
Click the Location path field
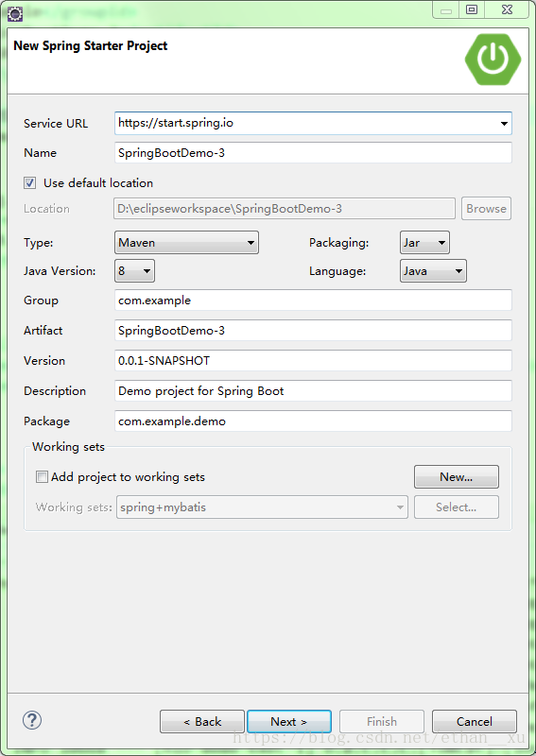285,209
